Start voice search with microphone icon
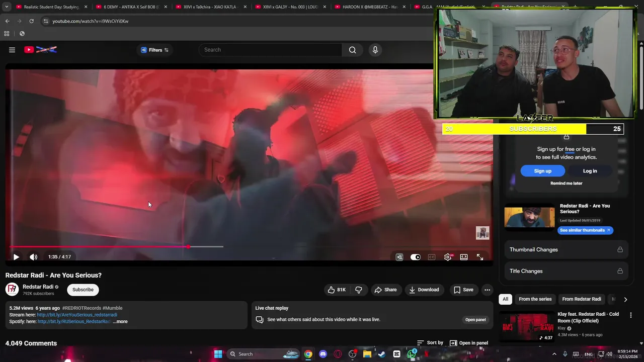Image resolution: width=644 pixels, height=362 pixels. point(375,50)
